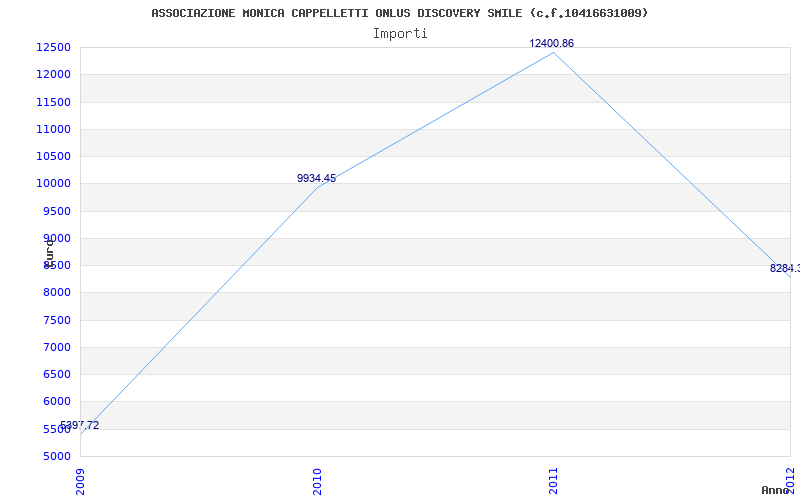Click the line peak at year 2011
The image size is (800, 500).
554,53
